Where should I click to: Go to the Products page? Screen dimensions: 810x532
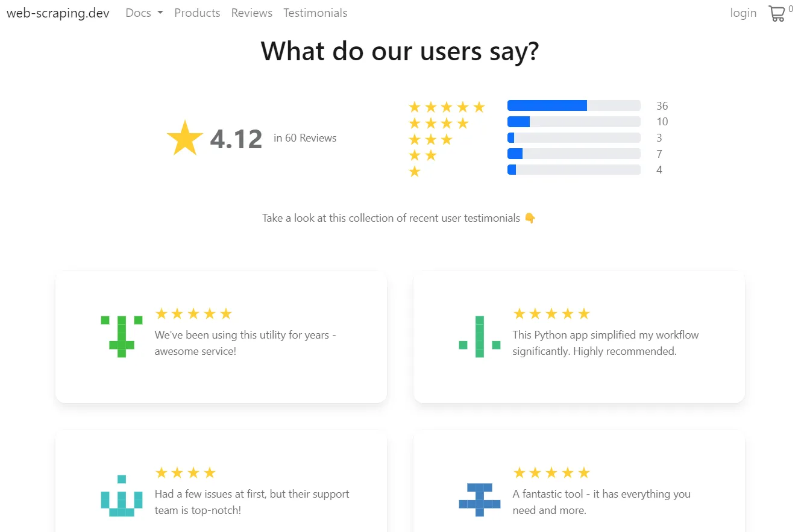[197, 13]
